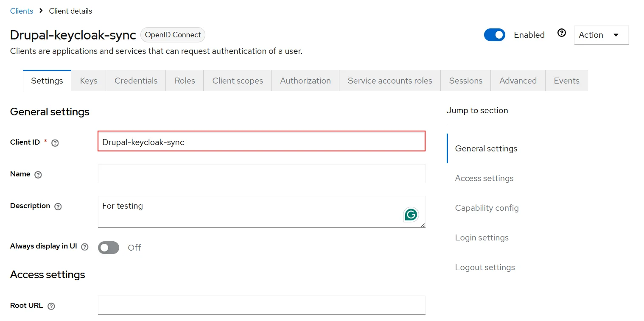The image size is (644, 321).
Task: Click the Root URL input field
Action: tap(261, 305)
